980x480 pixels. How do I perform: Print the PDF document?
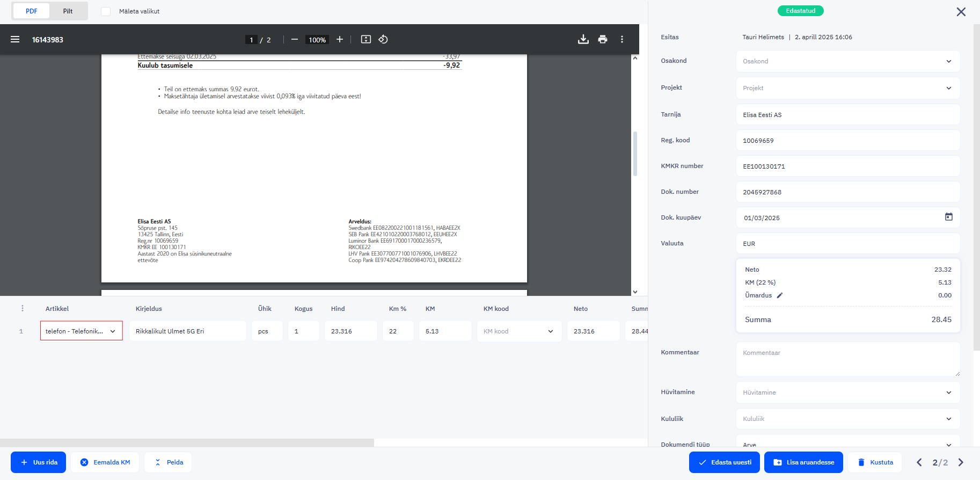tap(603, 39)
